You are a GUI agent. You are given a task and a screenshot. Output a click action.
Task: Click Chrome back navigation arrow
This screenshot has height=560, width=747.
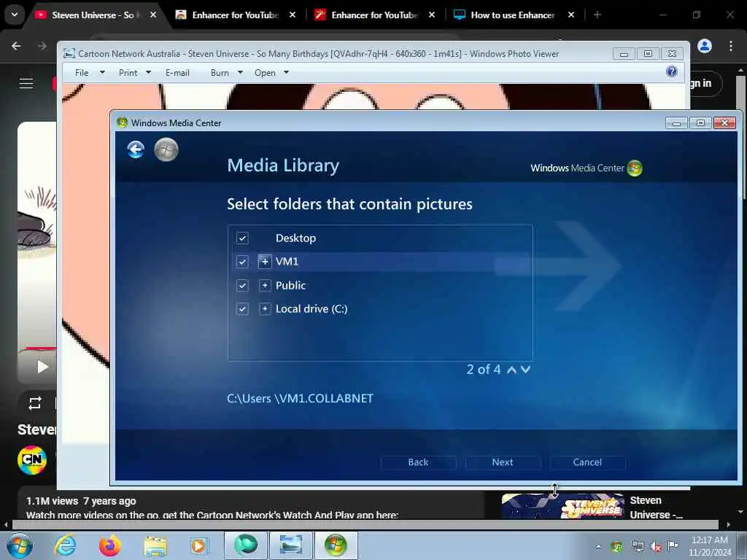[x=16, y=46]
